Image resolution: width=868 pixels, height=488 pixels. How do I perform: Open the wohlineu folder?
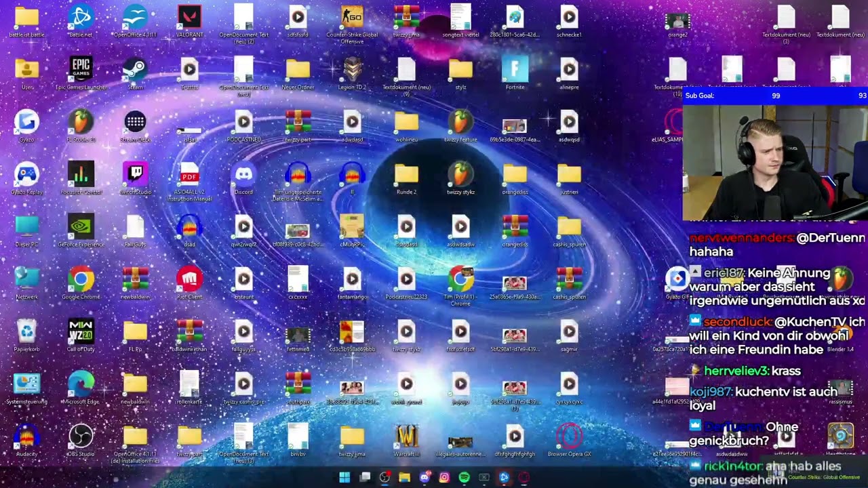pyautogui.click(x=406, y=126)
